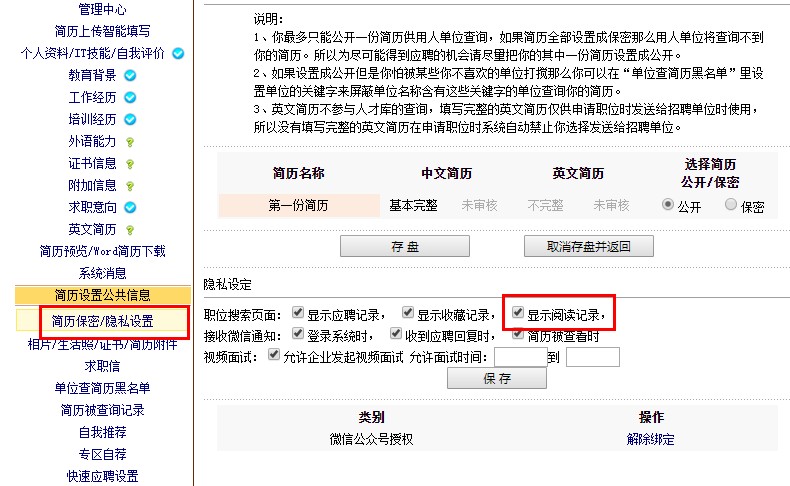Open 自我推荐 sidebar link

[102, 433]
